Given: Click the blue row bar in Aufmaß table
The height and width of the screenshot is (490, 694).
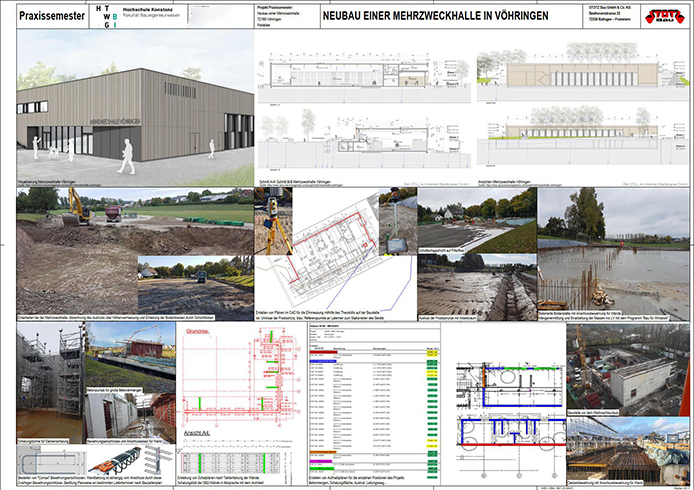Looking at the screenshot, I should click(324, 361).
